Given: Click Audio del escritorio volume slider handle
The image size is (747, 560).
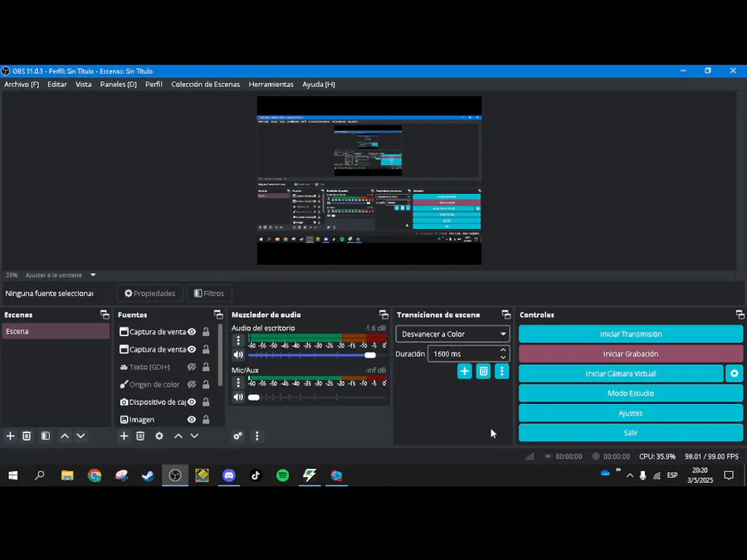Looking at the screenshot, I should [x=370, y=355].
